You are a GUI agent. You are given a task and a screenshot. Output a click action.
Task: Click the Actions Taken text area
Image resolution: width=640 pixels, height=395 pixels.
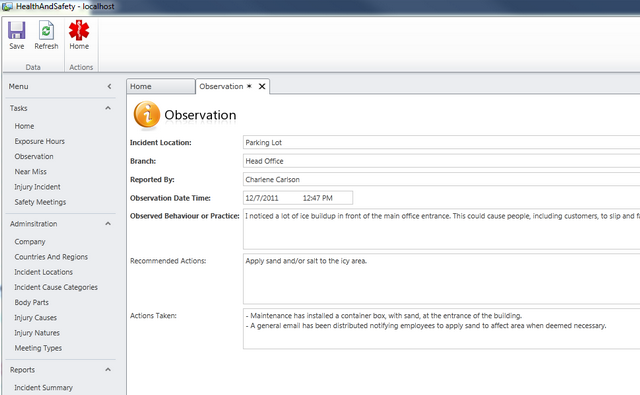[x=441, y=329]
